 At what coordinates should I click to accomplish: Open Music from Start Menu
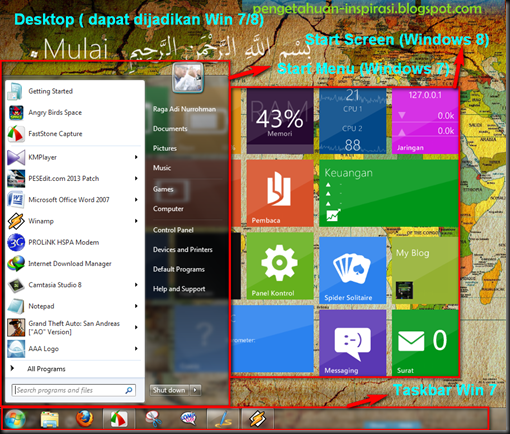coord(162,168)
